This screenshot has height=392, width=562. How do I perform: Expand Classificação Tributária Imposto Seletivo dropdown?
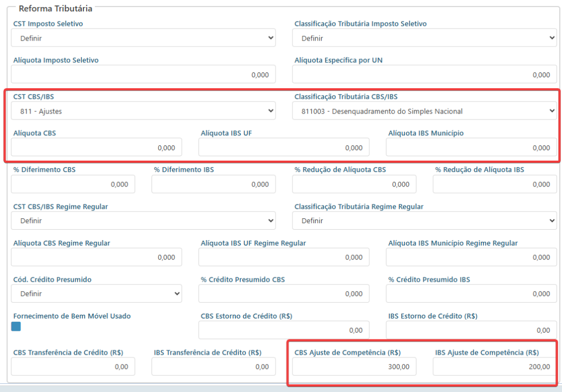(x=424, y=38)
